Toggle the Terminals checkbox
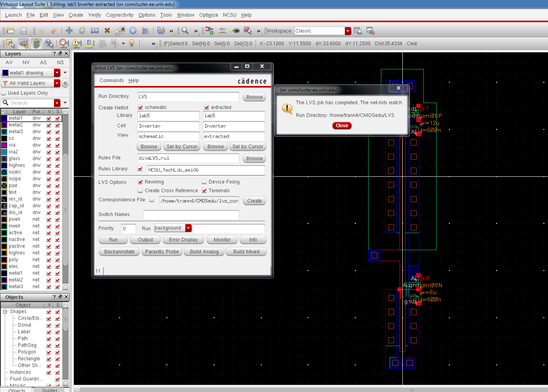The height and width of the screenshot is (392, 548). [204, 191]
